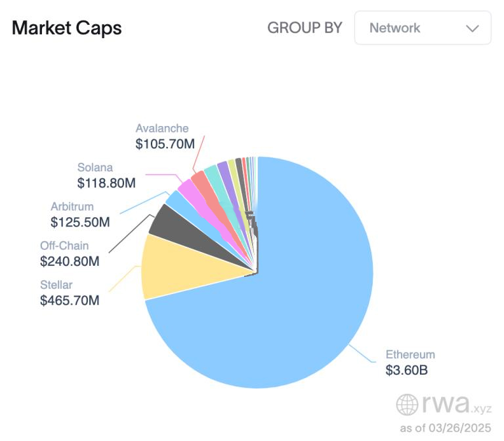Screen dimensions: 504x441
Task: Open the Network group-by dropdown
Action: pos(422,28)
